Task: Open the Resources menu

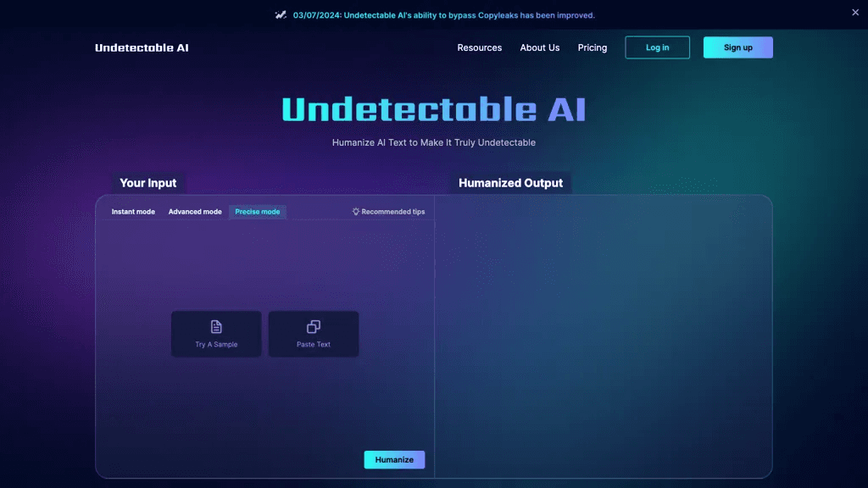Action: 480,47
